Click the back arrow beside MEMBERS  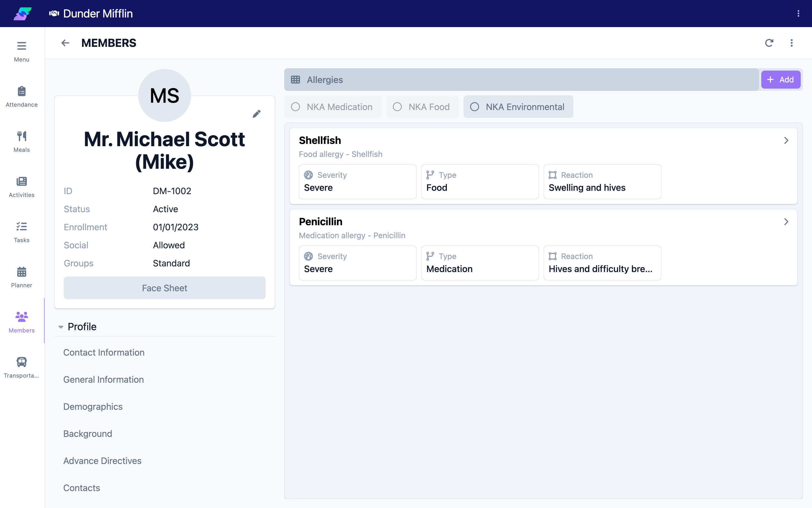65,43
